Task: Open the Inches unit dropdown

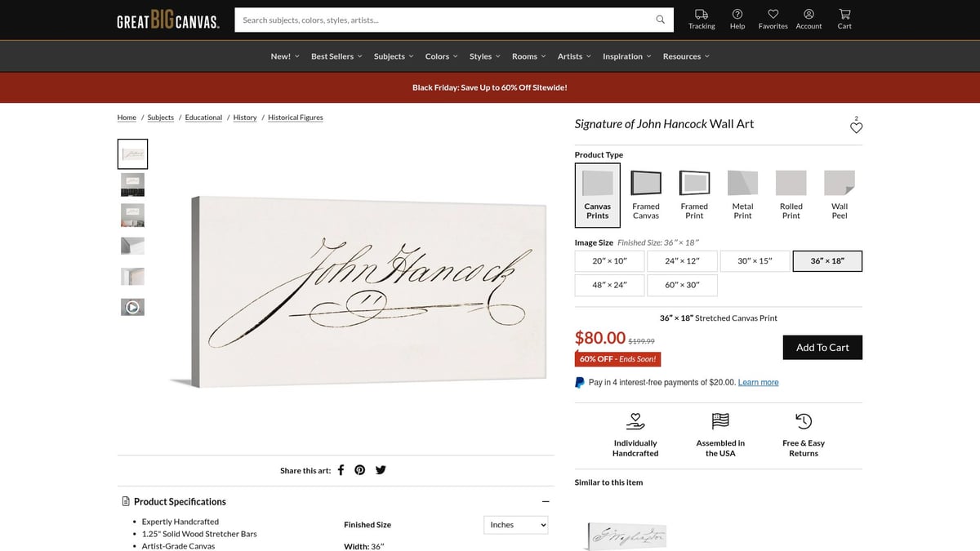Action: (x=516, y=525)
